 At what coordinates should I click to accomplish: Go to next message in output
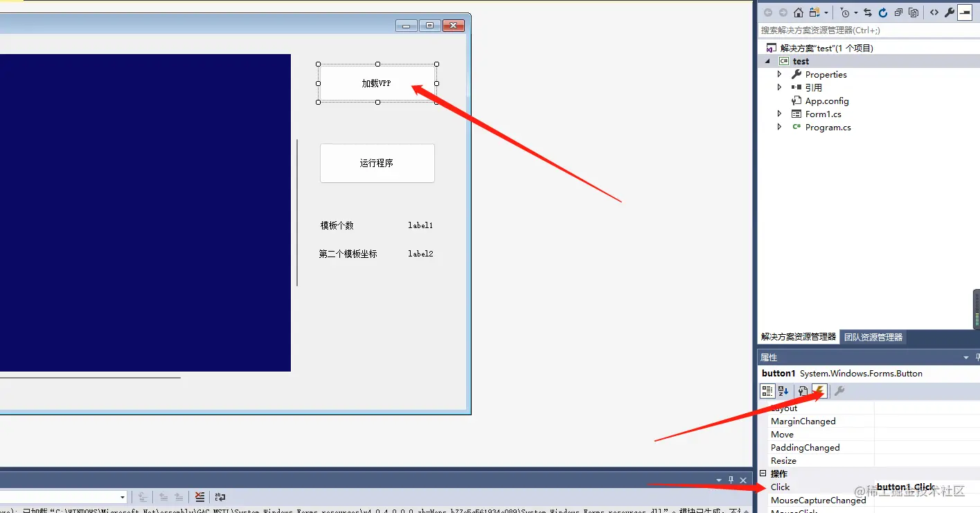click(x=179, y=497)
